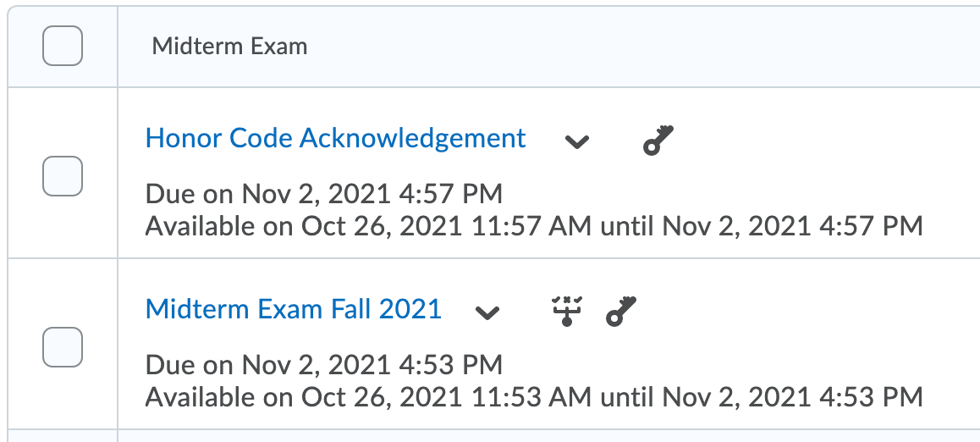Tick the Midterm Exam Fall 2021 checkbox
980x442 pixels.
(63, 347)
